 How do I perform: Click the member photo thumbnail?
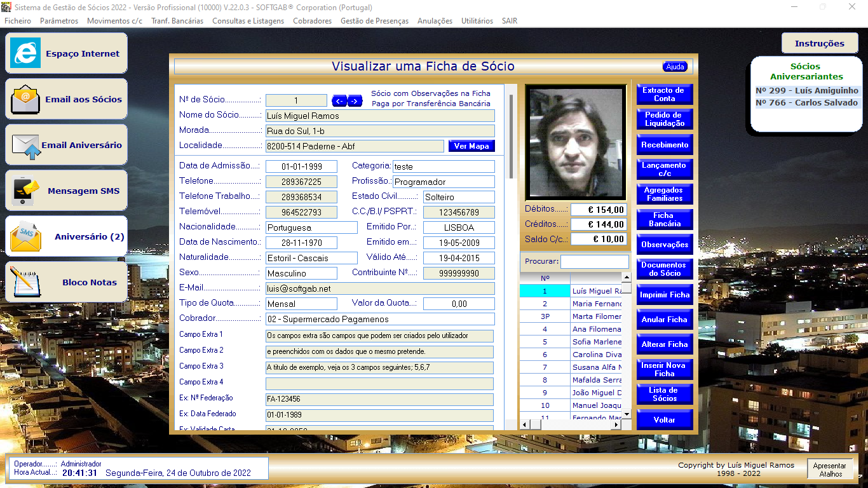click(576, 142)
